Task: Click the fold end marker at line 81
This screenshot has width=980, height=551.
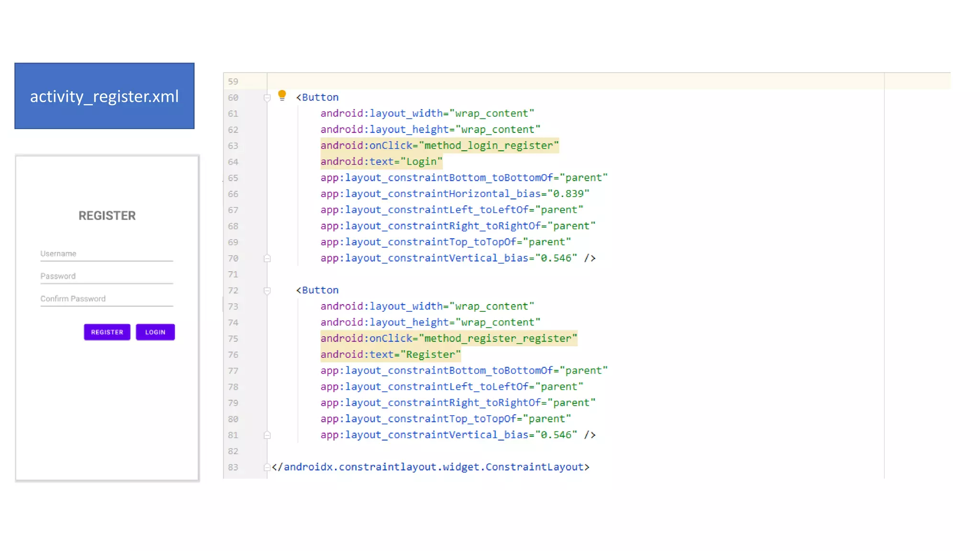Action: (x=267, y=435)
